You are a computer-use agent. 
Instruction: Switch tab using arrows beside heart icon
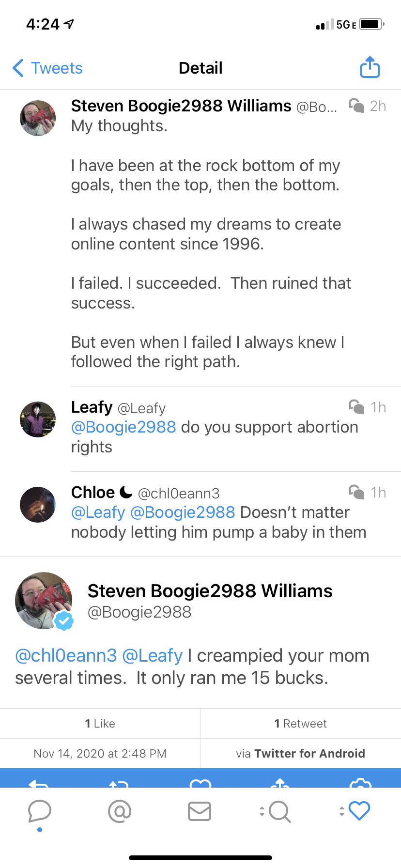[342, 811]
